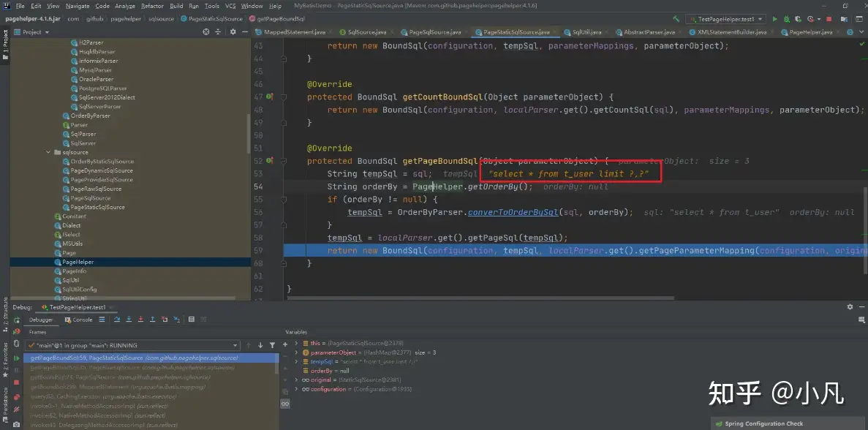
Task: Open the Navigate menu
Action: 78,6
